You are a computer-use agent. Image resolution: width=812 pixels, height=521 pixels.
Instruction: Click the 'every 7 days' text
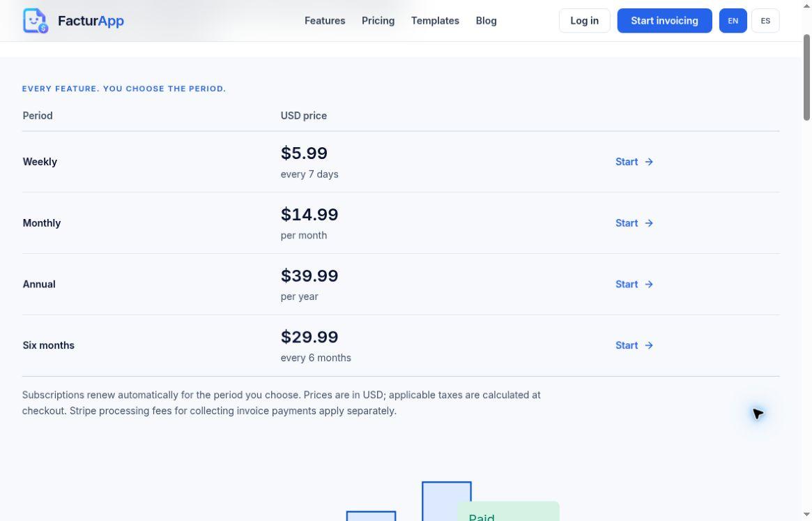coord(309,174)
